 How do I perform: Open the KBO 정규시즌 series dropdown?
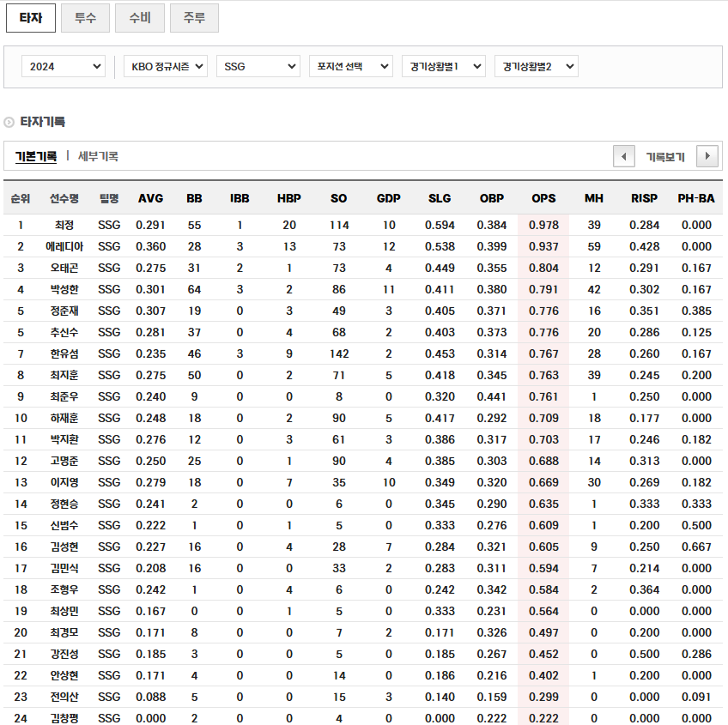166,66
